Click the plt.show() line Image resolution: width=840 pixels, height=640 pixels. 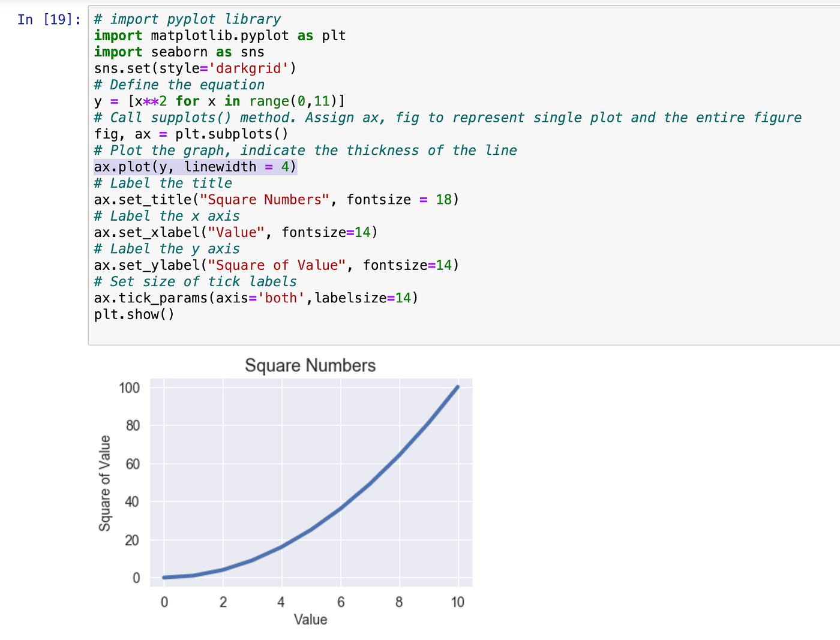[x=133, y=314]
